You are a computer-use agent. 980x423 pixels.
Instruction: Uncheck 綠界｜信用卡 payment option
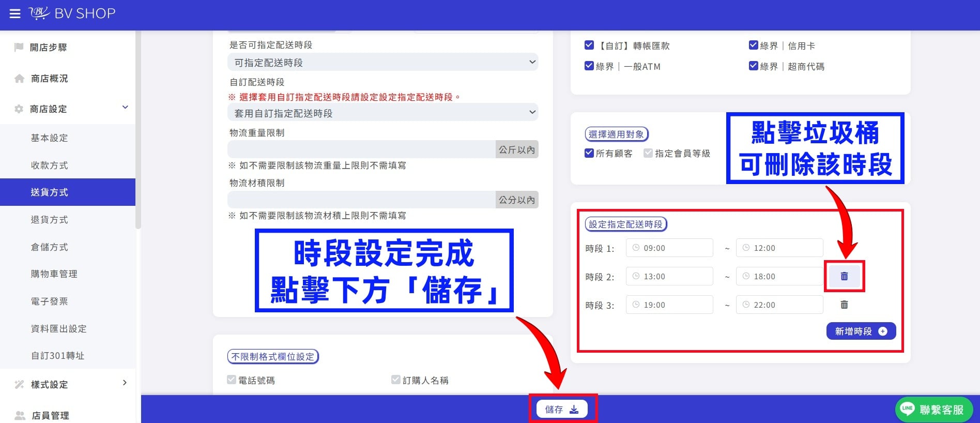tap(753, 45)
